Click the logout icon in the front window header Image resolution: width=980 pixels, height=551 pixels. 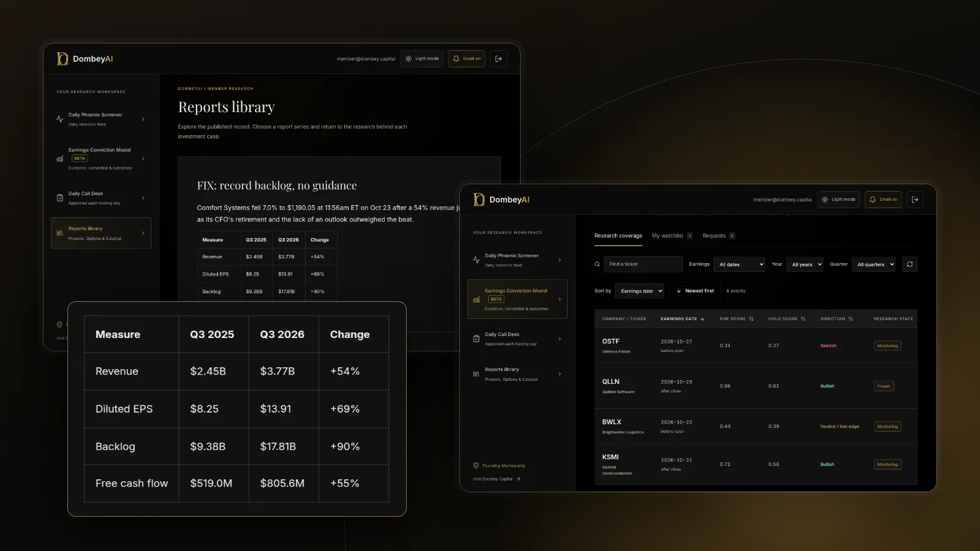(x=915, y=200)
